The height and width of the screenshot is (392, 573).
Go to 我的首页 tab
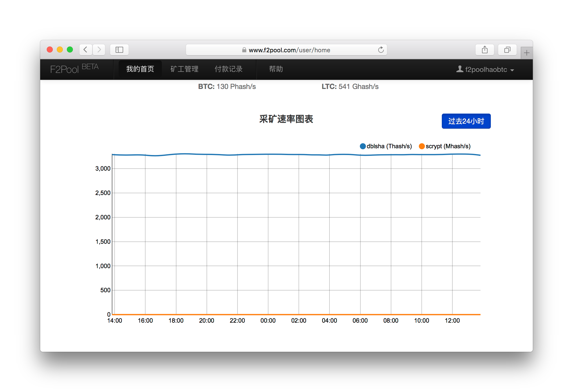point(140,69)
